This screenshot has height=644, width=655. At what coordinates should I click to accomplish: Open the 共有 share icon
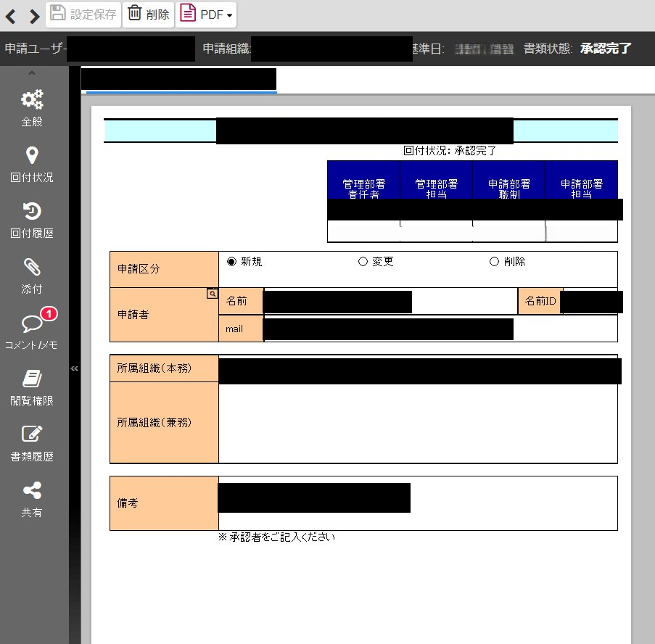pyautogui.click(x=32, y=500)
